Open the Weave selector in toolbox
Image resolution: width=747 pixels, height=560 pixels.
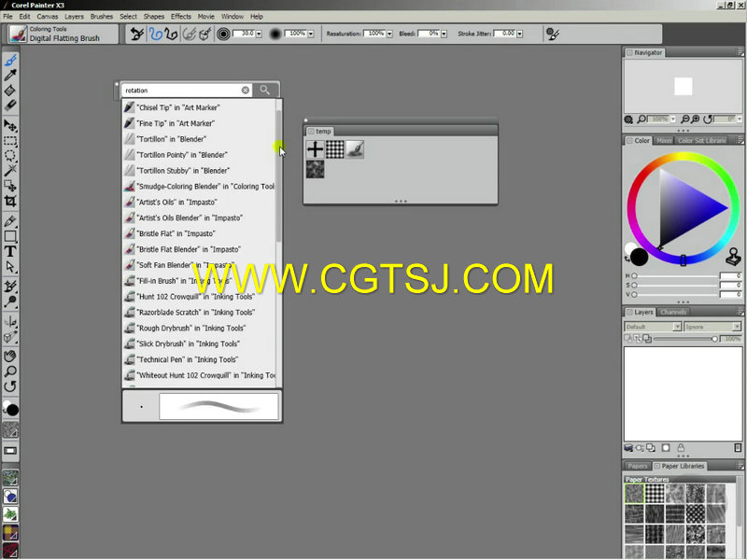point(10,532)
